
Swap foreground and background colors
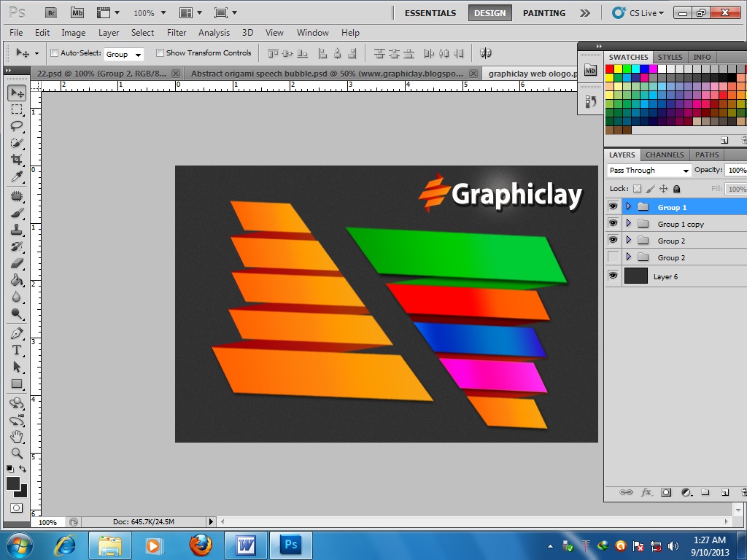coord(23,469)
